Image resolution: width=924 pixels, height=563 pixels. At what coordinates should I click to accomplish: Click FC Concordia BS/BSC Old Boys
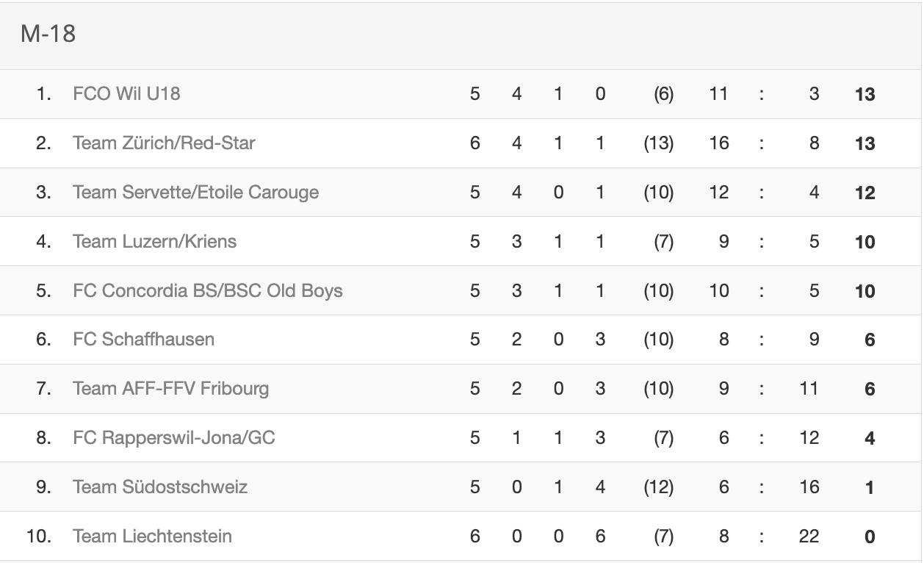[207, 290]
